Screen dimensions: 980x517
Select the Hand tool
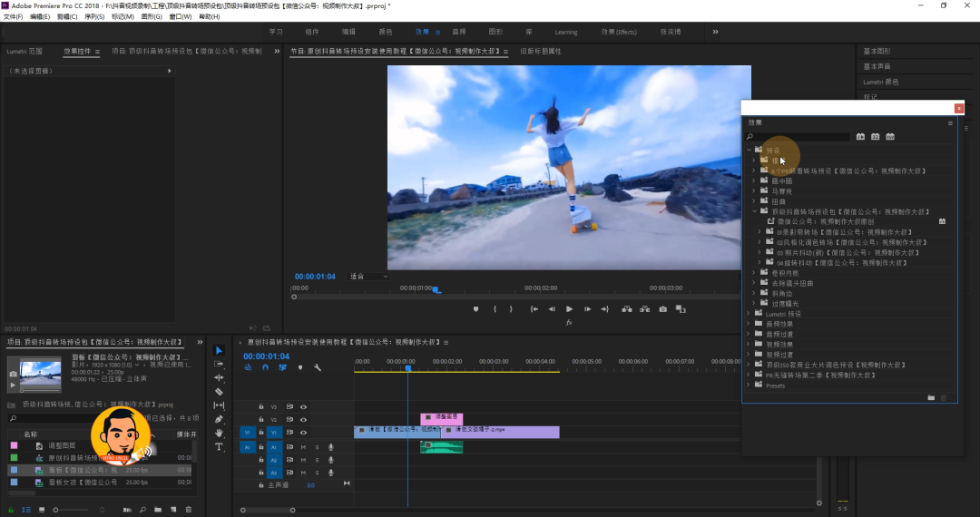point(219,433)
